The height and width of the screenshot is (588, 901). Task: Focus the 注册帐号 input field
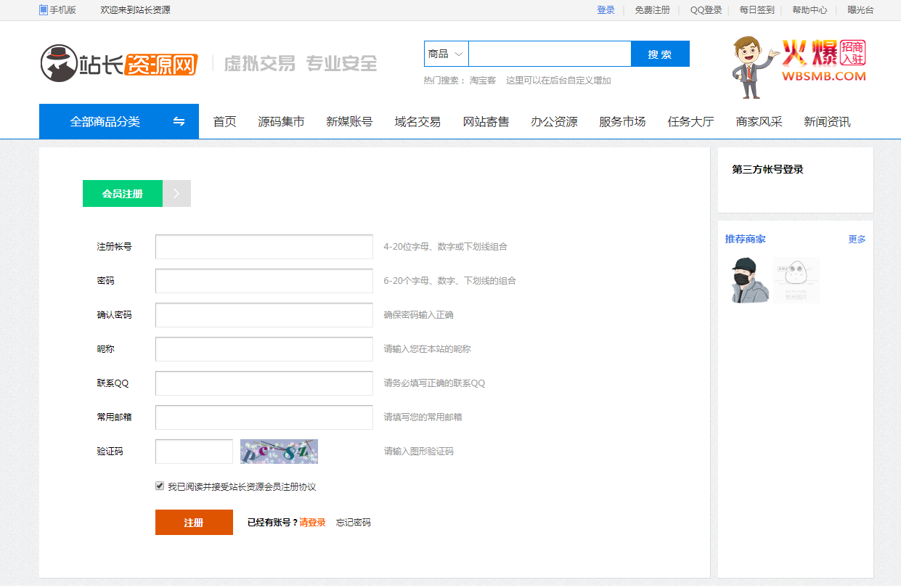264,247
